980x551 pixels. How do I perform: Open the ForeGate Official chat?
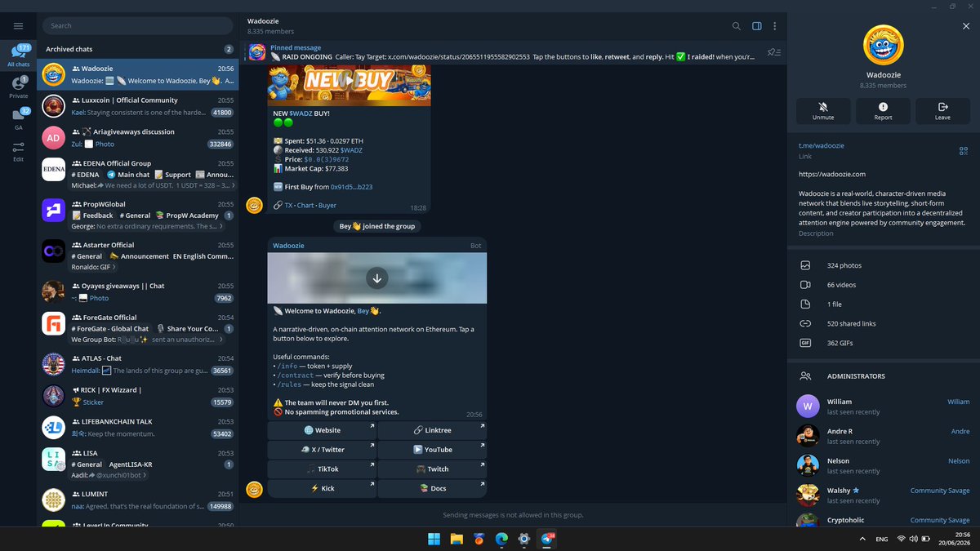[137, 328]
